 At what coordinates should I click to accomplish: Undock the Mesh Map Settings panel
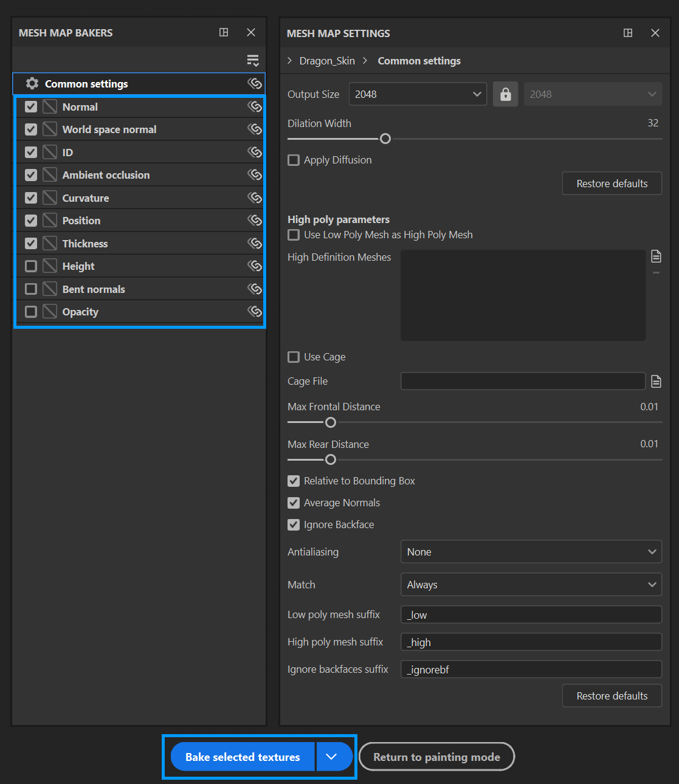point(628,33)
